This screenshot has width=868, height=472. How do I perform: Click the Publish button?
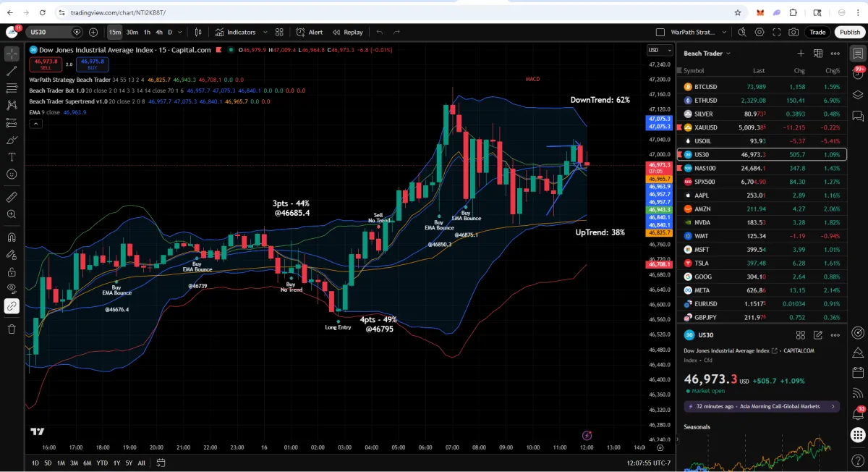pyautogui.click(x=850, y=32)
